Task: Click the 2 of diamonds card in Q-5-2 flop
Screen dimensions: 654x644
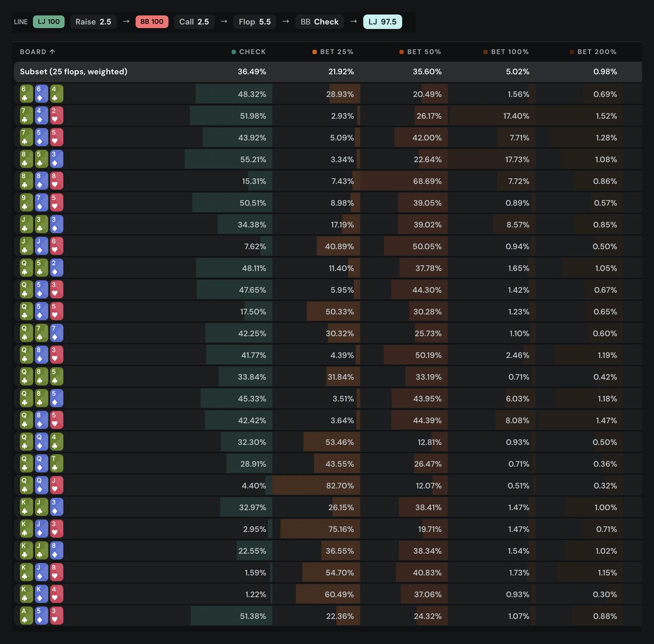Action: click(57, 268)
